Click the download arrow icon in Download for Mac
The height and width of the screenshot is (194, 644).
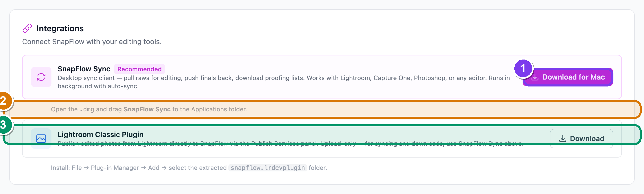535,77
